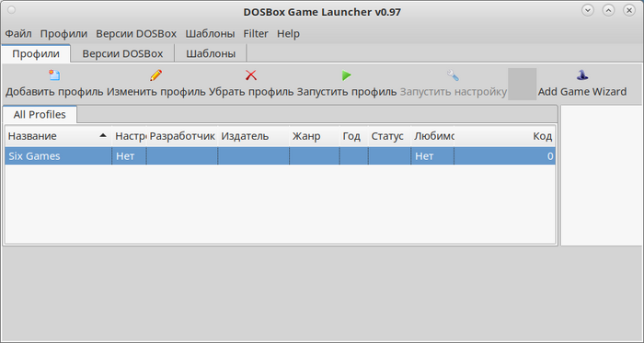Open the Help menu
Viewport: 644px width, 343px height.
pyautogui.click(x=288, y=34)
